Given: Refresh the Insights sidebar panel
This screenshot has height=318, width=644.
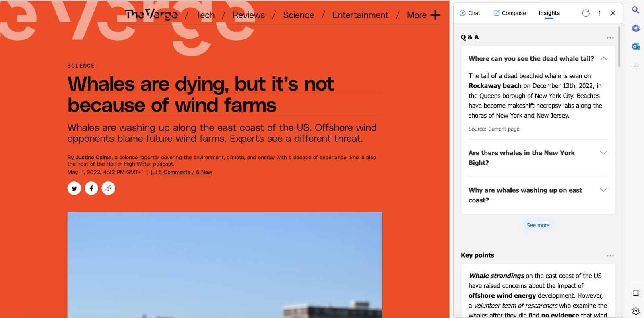Looking at the screenshot, I should coord(586,13).
